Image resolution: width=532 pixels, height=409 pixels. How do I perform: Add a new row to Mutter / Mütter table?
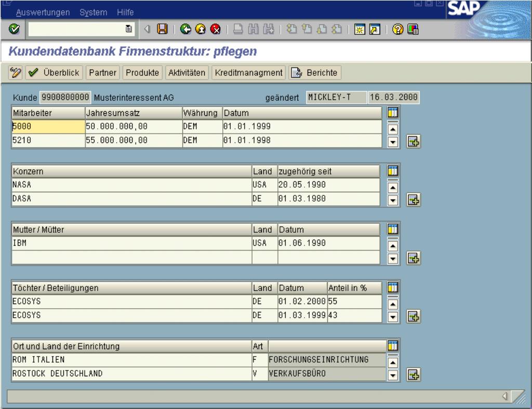coord(414,258)
